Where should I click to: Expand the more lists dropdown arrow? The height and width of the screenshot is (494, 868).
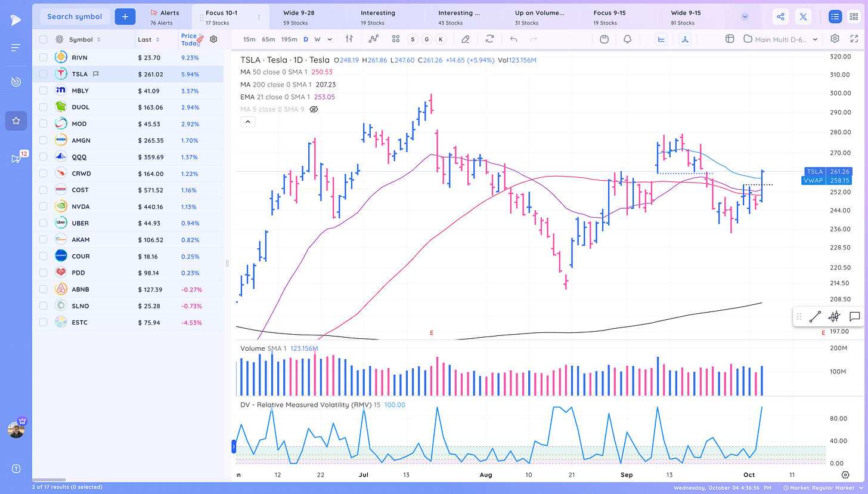[745, 17]
